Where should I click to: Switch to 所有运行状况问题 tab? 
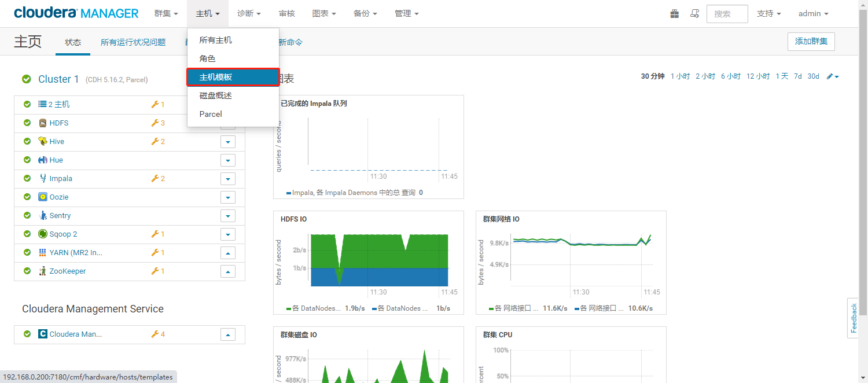tap(133, 42)
